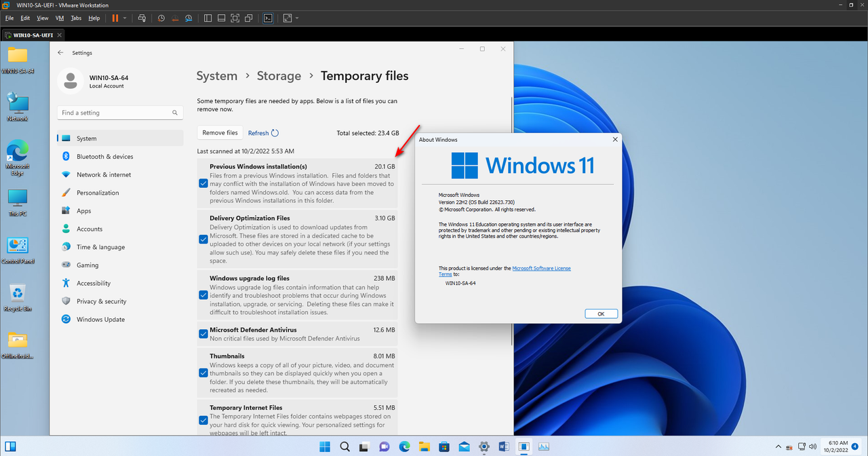Select the WIN10-SA-UEFI VM tab
This screenshot has width=868, height=456.
tap(33, 35)
